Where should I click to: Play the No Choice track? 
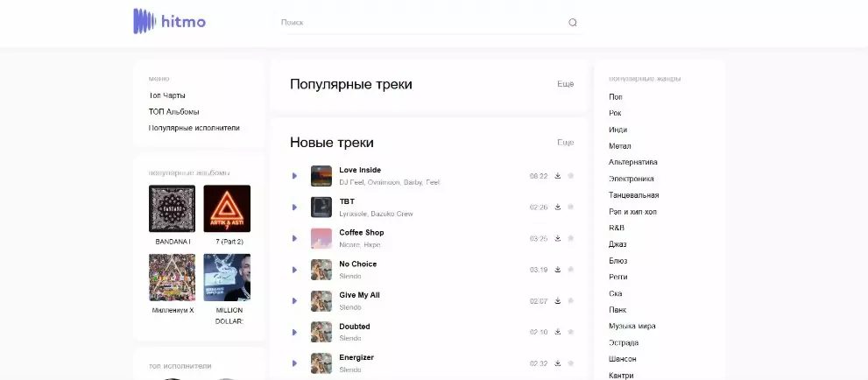pyautogui.click(x=294, y=270)
